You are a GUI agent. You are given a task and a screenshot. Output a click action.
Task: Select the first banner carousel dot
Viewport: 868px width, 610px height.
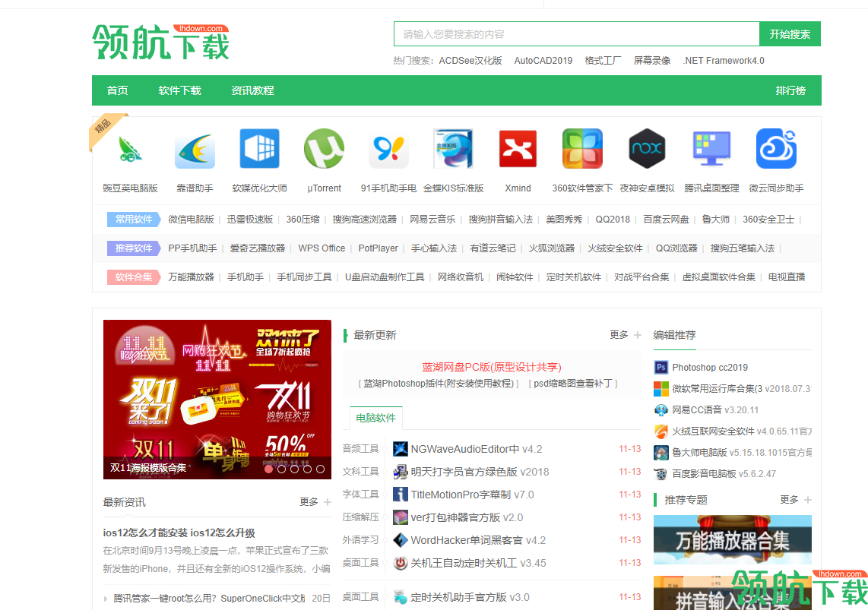[268, 469]
